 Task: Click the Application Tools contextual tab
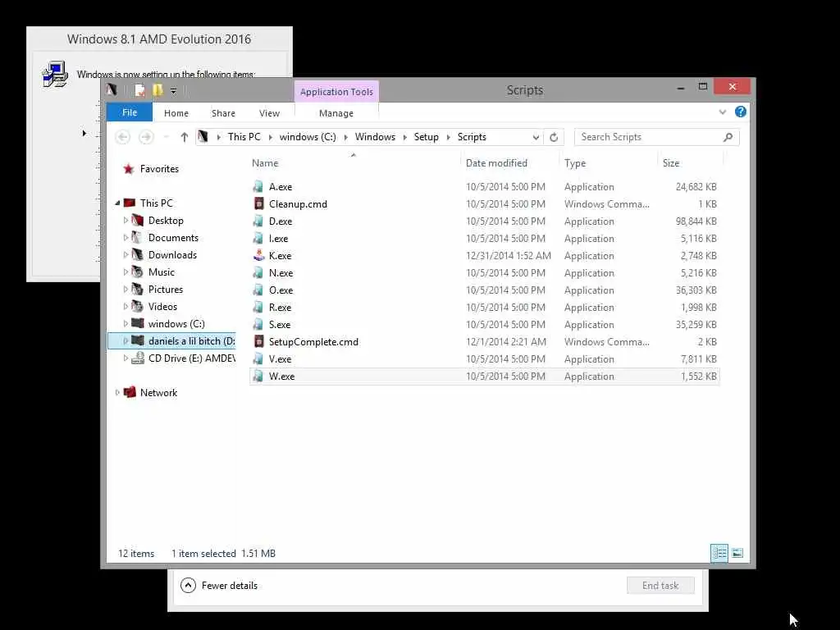[336, 92]
